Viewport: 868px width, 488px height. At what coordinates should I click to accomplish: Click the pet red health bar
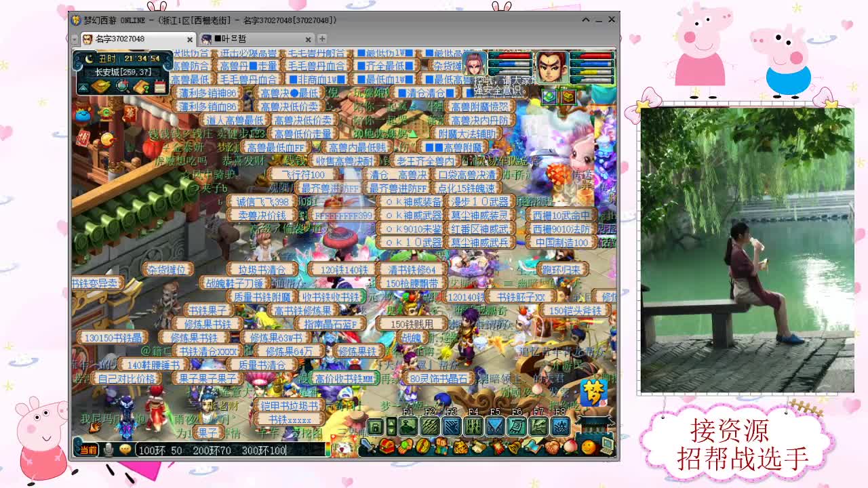[x=511, y=56]
